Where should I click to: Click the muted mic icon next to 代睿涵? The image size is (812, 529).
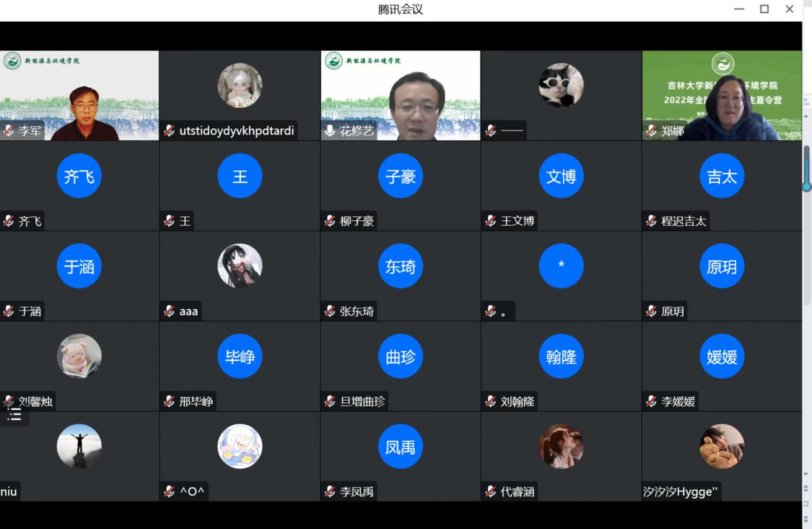[x=491, y=491]
